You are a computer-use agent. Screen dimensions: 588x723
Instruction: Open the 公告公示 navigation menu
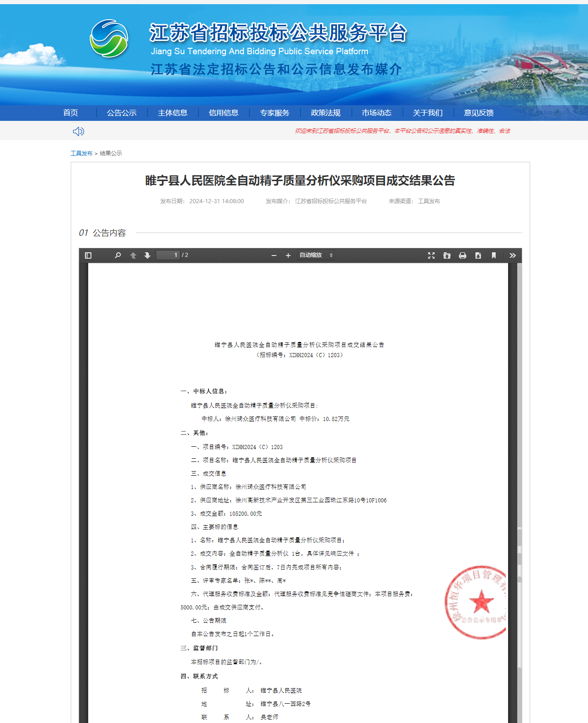(x=122, y=113)
